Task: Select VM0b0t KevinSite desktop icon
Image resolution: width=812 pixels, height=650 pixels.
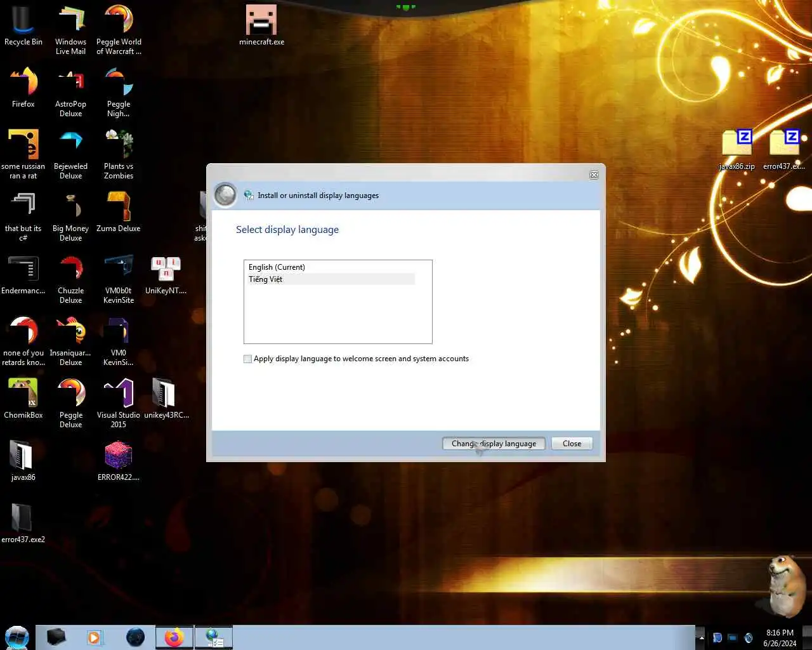Action: (x=119, y=279)
